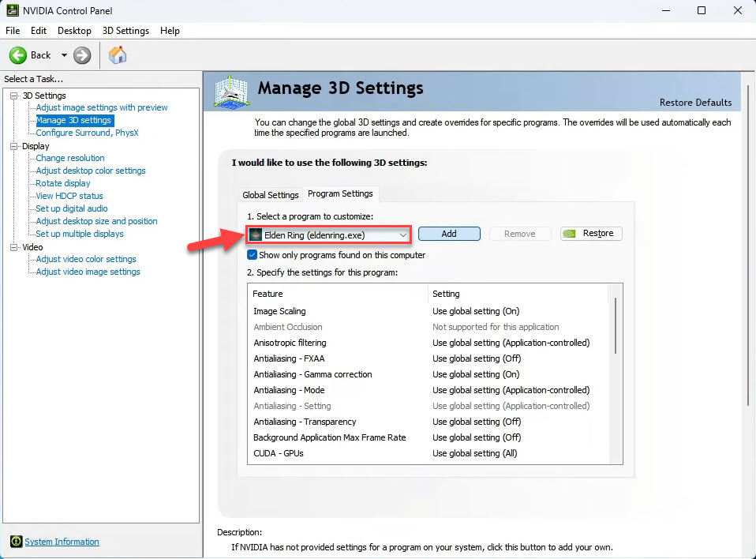Select Change resolution in task tree
Viewport: 756px width, 559px height.
click(70, 158)
